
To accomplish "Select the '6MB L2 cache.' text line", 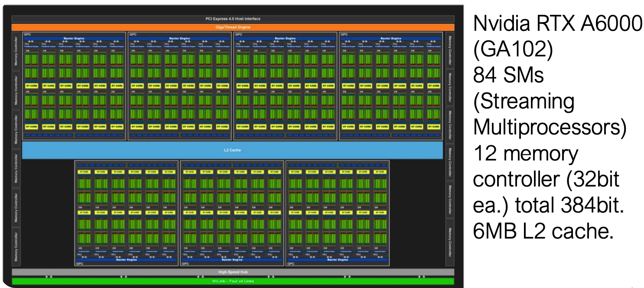I will [543, 232].
